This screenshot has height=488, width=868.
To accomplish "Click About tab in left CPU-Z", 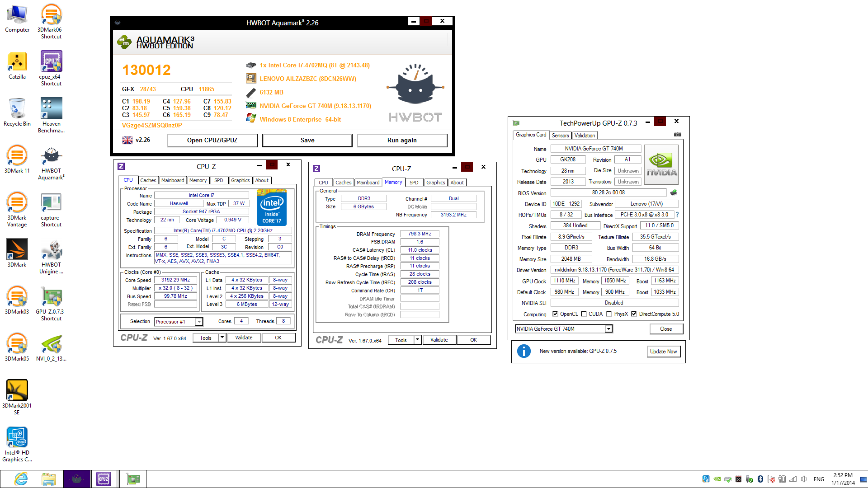I will (x=262, y=180).
